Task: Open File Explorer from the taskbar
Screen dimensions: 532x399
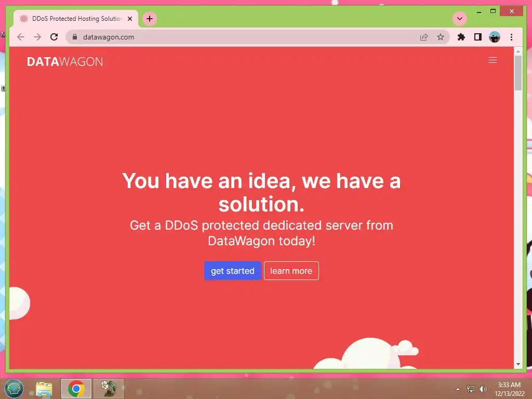Action: point(44,389)
